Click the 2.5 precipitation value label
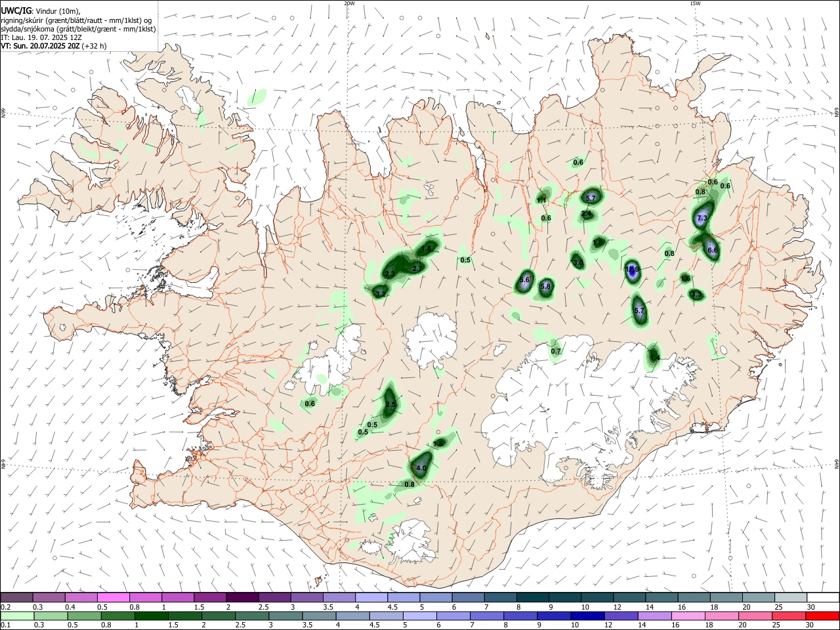This screenshot has height=630, width=840. pos(391,405)
